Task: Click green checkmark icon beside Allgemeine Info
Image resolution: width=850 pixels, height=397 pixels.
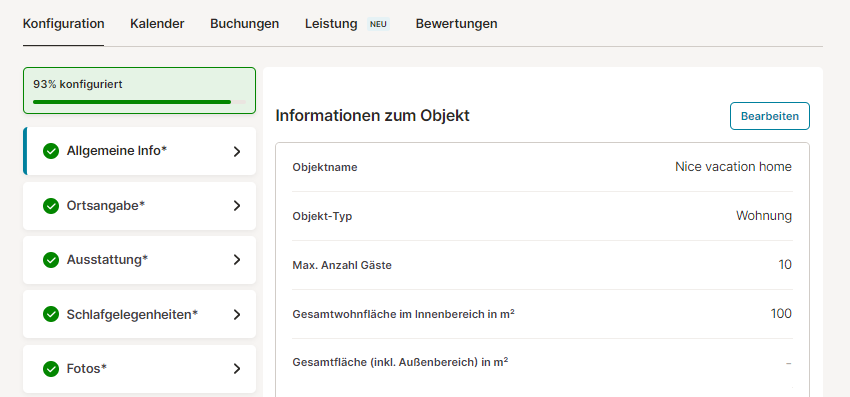Action: point(51,151)
